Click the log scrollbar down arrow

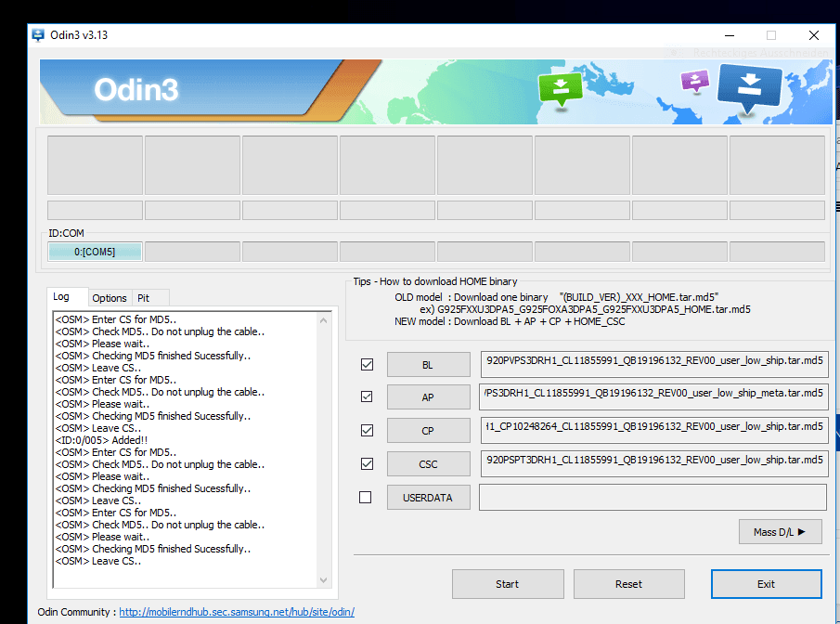tap(323, 580)
